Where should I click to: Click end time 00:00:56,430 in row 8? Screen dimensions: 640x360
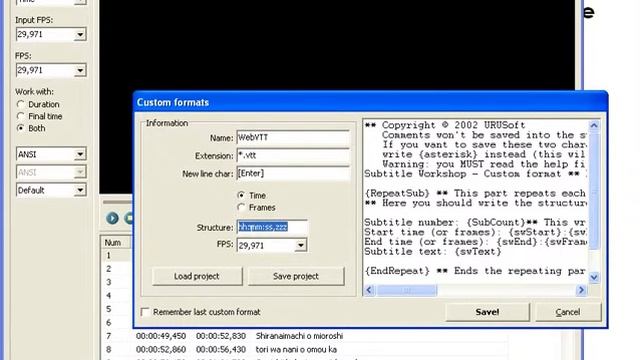[221, 349]
